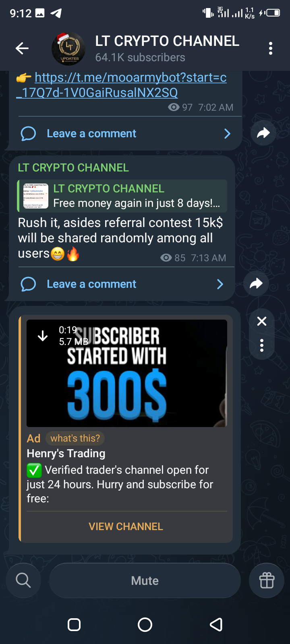Open the mooarmybot t.me link
The height and width of the screenshot is (644, 290).
[x=121, y=85]
